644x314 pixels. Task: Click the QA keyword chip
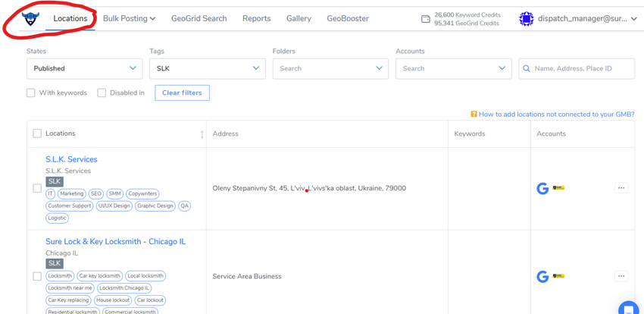[x=184, y=206]
